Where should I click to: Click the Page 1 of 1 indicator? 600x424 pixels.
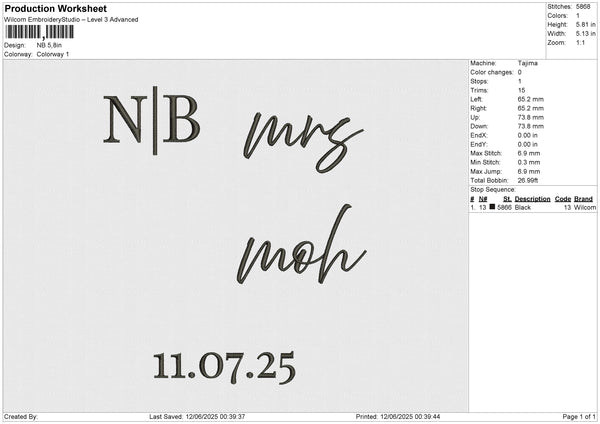click(x=579, y=417)
